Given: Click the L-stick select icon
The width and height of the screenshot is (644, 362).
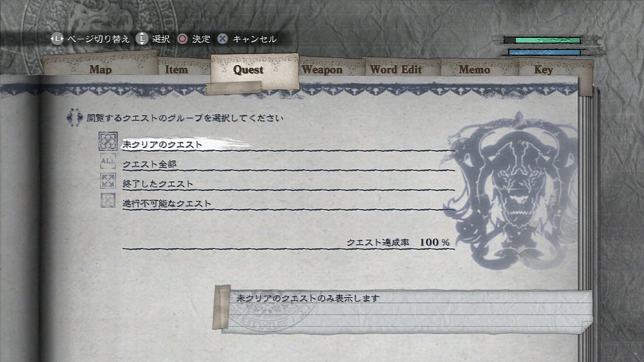Looking at the screenshot, I should point(142,39).
